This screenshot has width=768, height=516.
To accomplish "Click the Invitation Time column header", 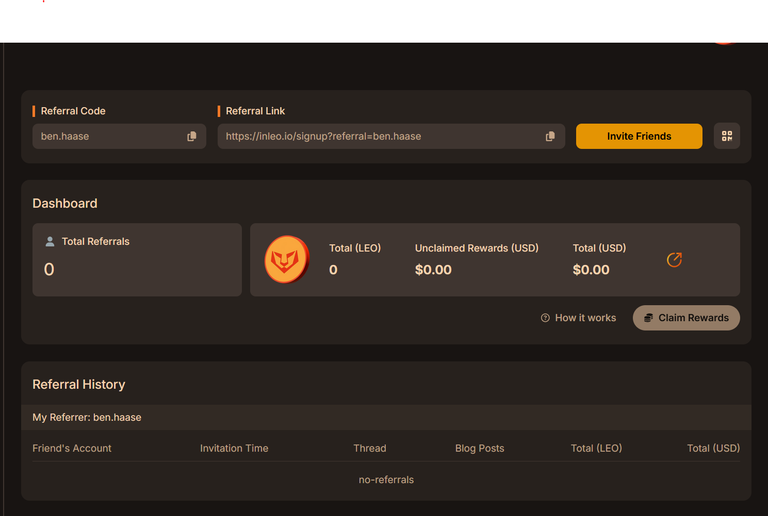I will coord(234,448).
